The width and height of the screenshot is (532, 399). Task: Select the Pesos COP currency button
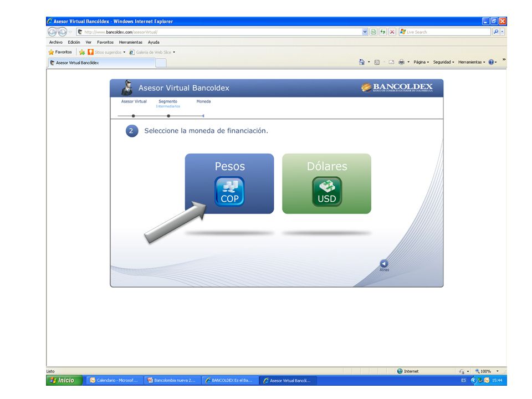(229, 183)
